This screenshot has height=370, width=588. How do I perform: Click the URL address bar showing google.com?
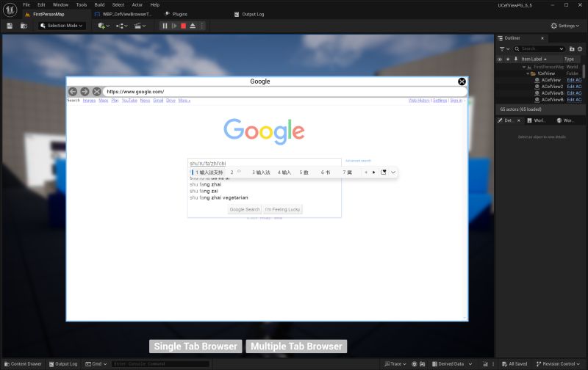click(x=285, y=91)
